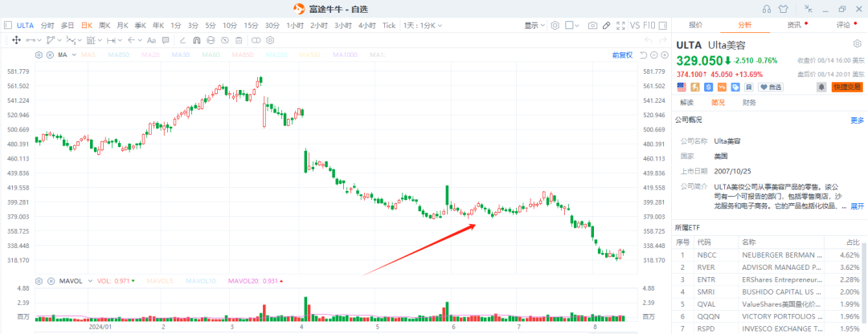868x334 pixels.
Task: Click the US flag market icon
Action: [x=682, y=87]
